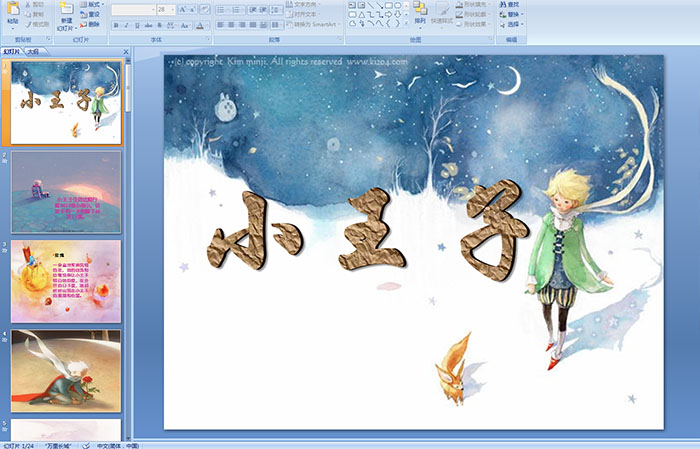Image resolution: width=700 pixels, height=449 pixels.
Task: Open the Paragraph dialog launcher
Action: tap(340, 39)
